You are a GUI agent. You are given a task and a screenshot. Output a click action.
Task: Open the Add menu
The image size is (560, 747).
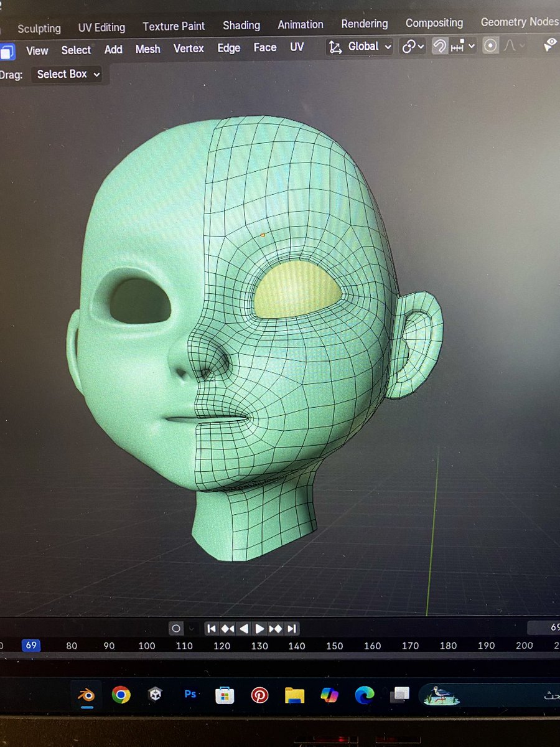click(113, 49)
